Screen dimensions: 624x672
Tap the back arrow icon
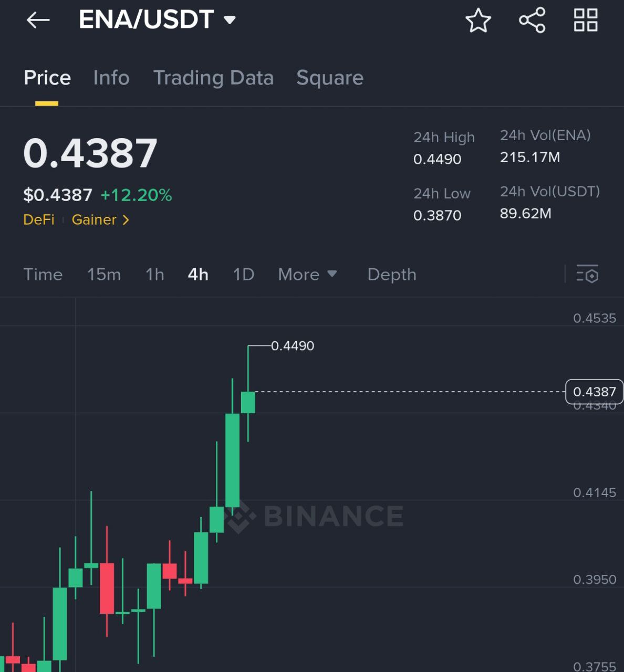pos(38,20)
